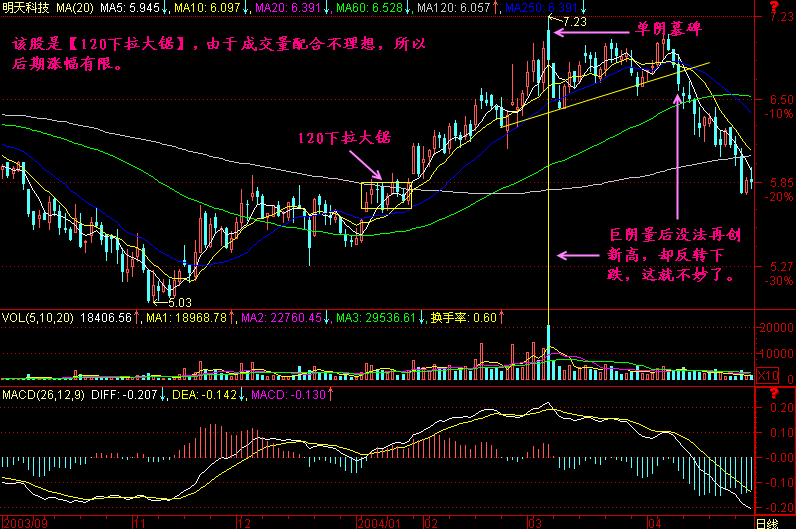This screenshot has height=529, width=796.
Task: Click the yellow box marking 120下拉大锯 candles
Action: coord(387,195)
